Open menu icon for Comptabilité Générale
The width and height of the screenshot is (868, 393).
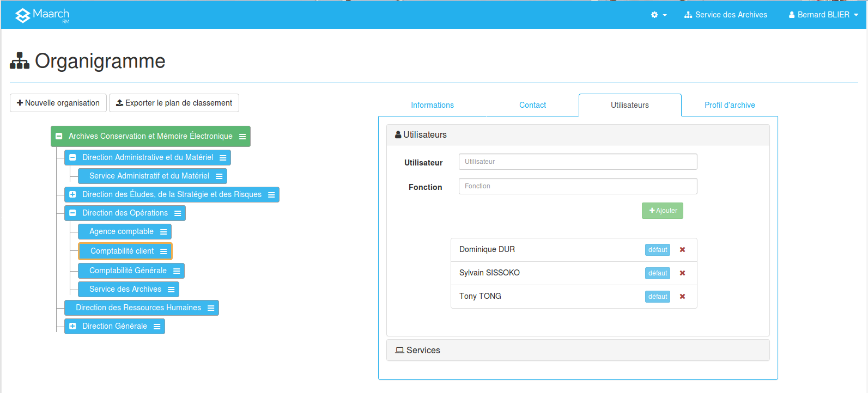(x=177, y=271)
